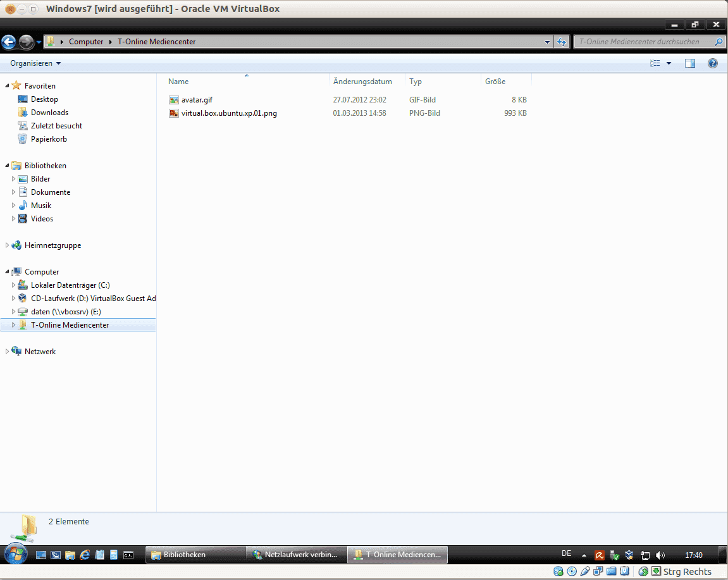This screenshot has height=580, width=728.
Task: Click VirtualBox shared folders status icon
Action: (x=612, y=572)
